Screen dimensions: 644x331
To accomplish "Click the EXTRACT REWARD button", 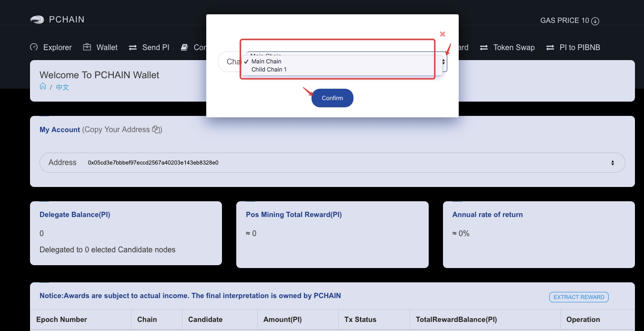I will (578, 297).
